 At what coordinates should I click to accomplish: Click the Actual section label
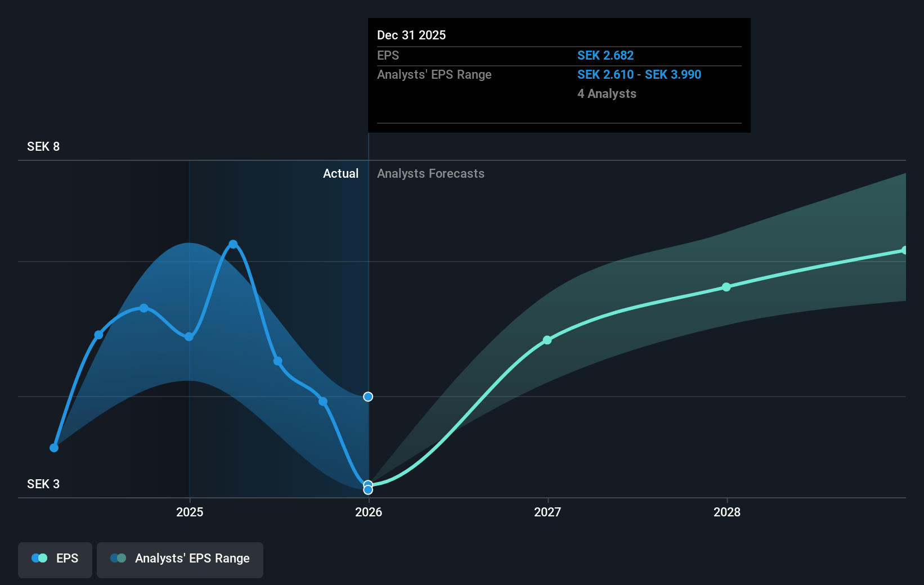[340, 174]
